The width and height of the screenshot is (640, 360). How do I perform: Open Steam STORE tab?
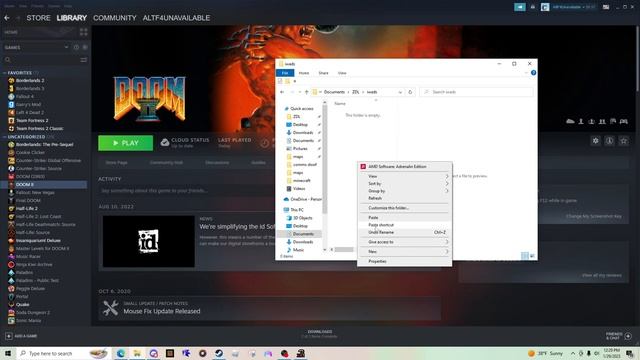point(38,18)
